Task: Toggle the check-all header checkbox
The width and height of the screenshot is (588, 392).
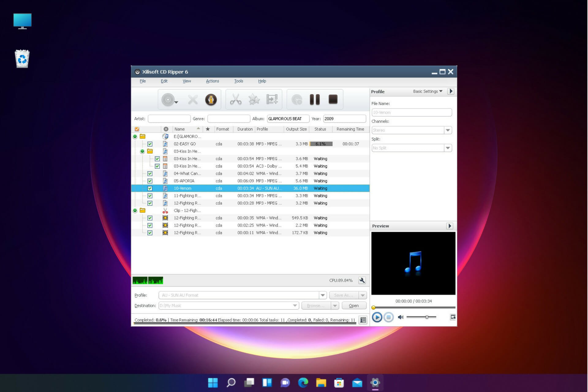Action: tap(137, 129)
